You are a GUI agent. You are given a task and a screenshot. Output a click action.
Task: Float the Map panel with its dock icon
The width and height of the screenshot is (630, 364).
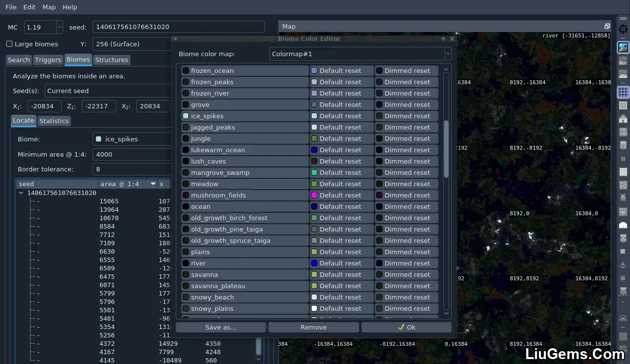(607, 27)
